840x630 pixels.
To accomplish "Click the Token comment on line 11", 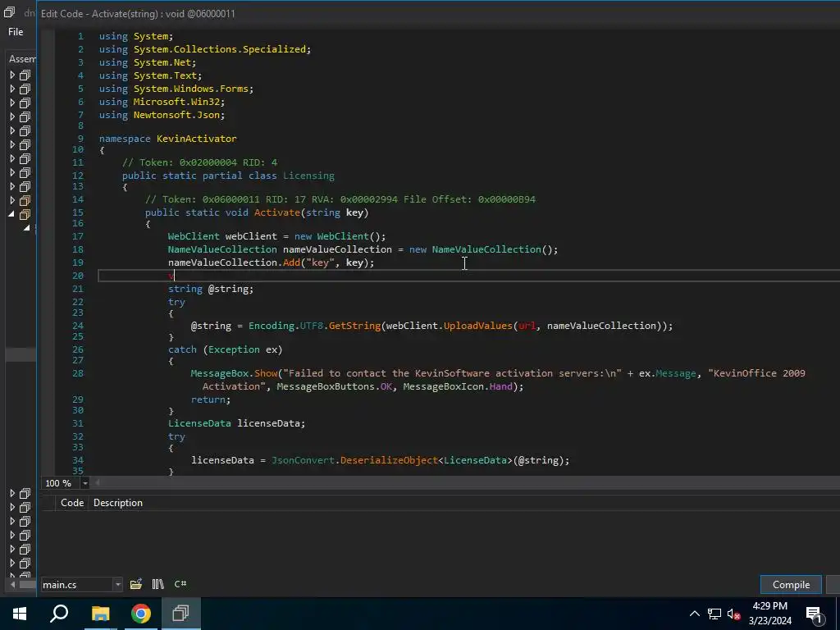I will 199,162.
